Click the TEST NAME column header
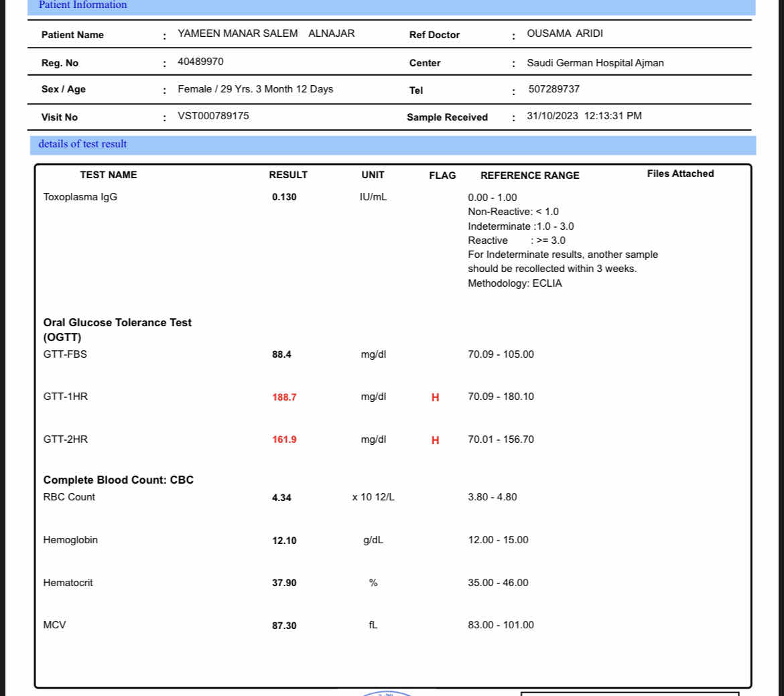This screenshot has height=696, width=784. (109, 175)
